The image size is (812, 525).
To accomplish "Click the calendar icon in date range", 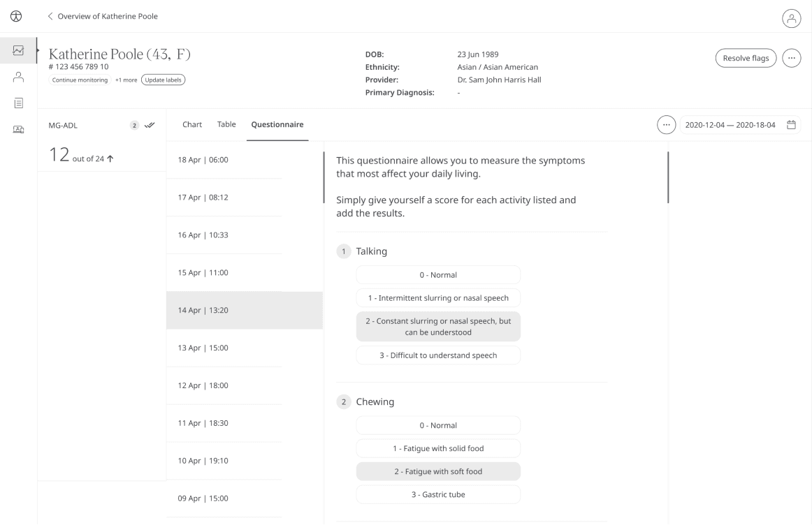I will coord(792,125).
